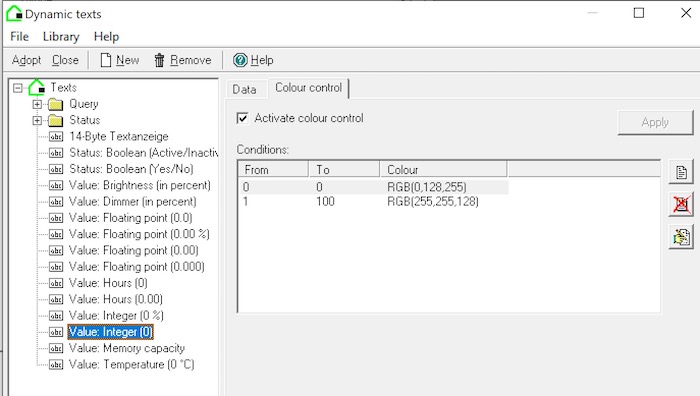Screen dimensions: 700x396
Task: Click the copy conditions icon button
Action: coord(681,237)
